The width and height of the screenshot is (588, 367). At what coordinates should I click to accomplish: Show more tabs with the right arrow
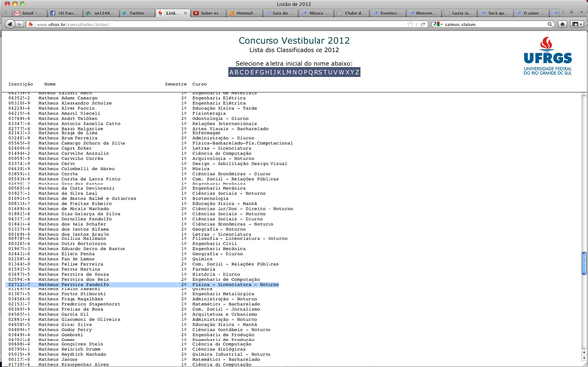click(x=563, y=13)
